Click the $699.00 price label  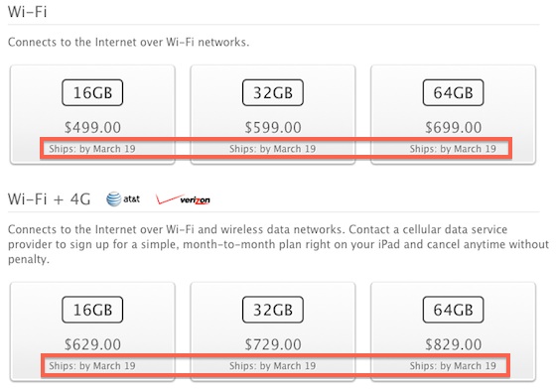[454, 128]
